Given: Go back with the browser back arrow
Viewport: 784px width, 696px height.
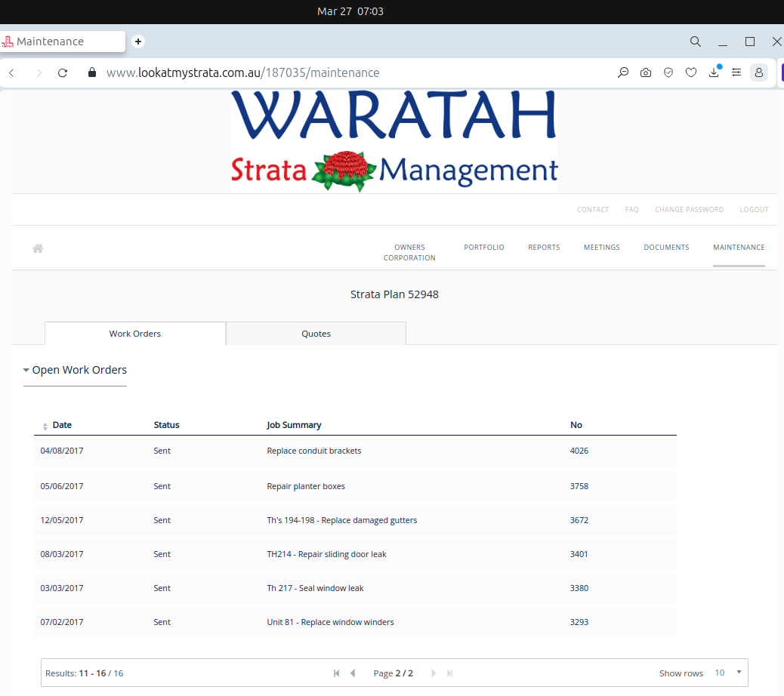Looking at the screenshot, I should 11,73.
